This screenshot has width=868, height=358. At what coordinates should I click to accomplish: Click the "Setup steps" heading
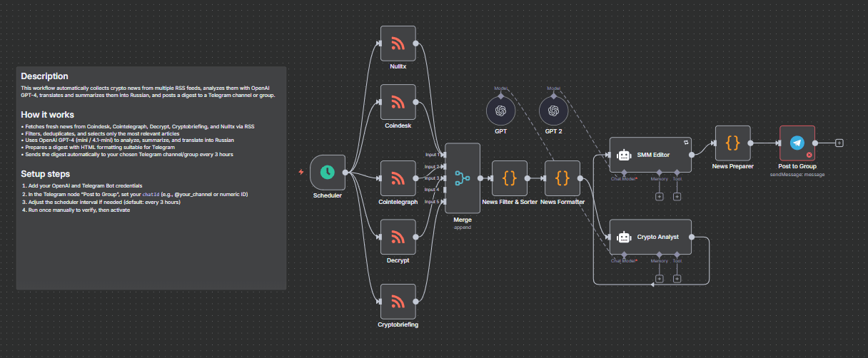click(x=46, y=174)
